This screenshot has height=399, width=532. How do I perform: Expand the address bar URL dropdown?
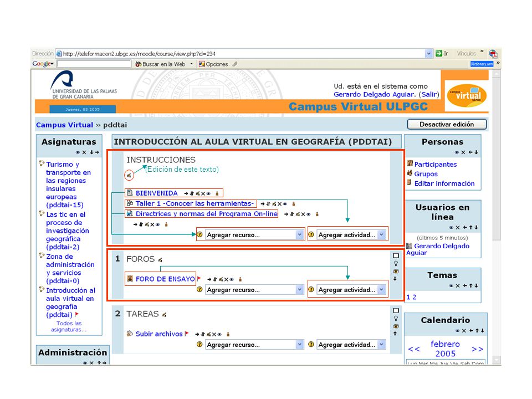click(428, 53)
